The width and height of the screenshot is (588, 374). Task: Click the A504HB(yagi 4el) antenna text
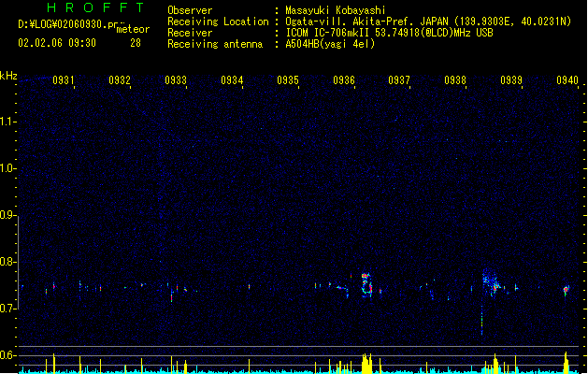point(330,44)
